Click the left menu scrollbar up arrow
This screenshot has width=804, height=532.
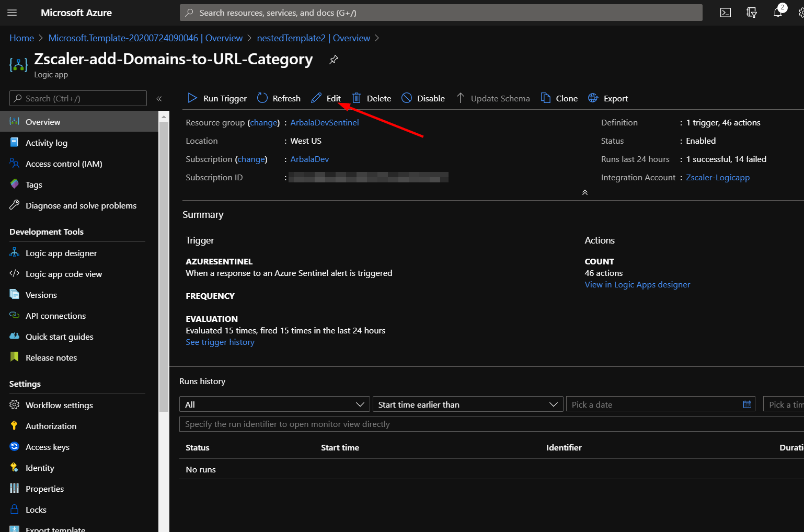coord(164,116)
